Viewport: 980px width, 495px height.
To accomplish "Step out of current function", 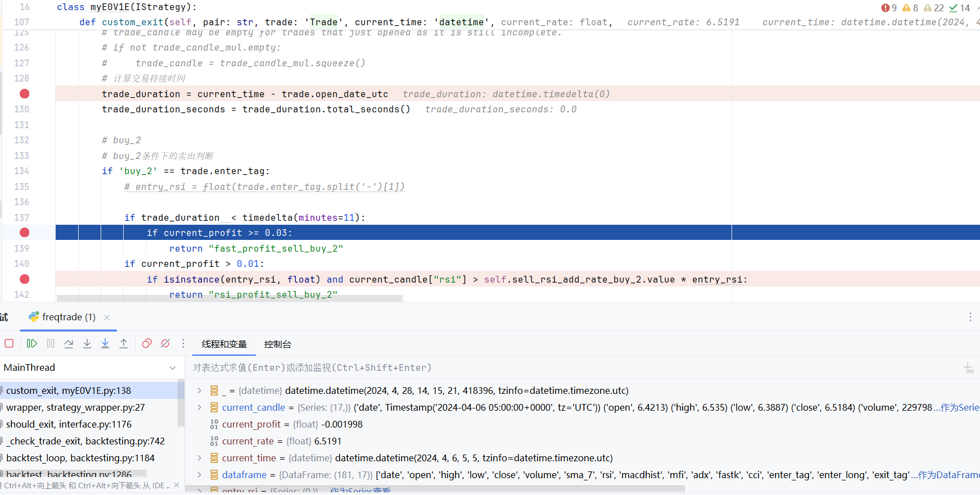I will point(124,343).
